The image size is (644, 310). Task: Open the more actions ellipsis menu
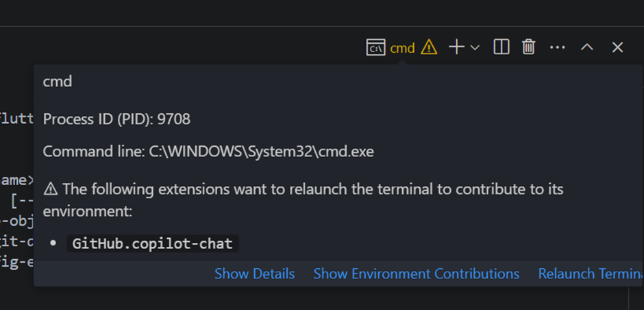pyautogui.click(x=558, y=47)
